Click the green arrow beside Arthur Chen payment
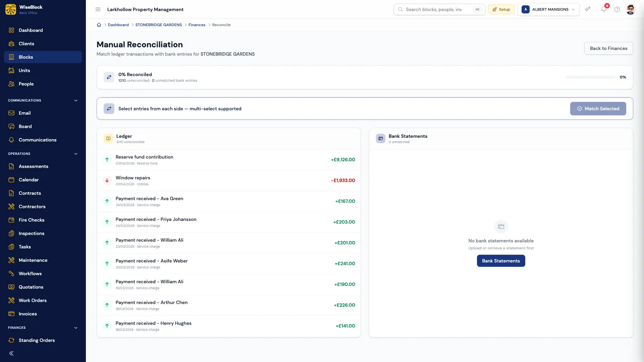 107,305
